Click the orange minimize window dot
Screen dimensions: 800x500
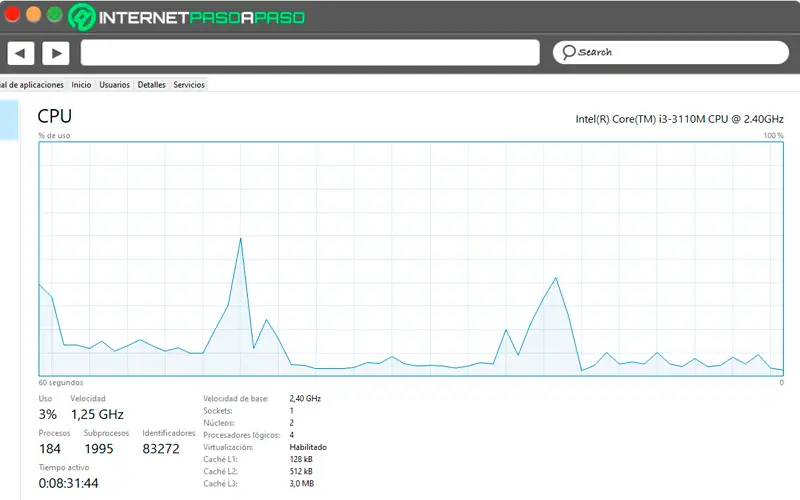34,14
